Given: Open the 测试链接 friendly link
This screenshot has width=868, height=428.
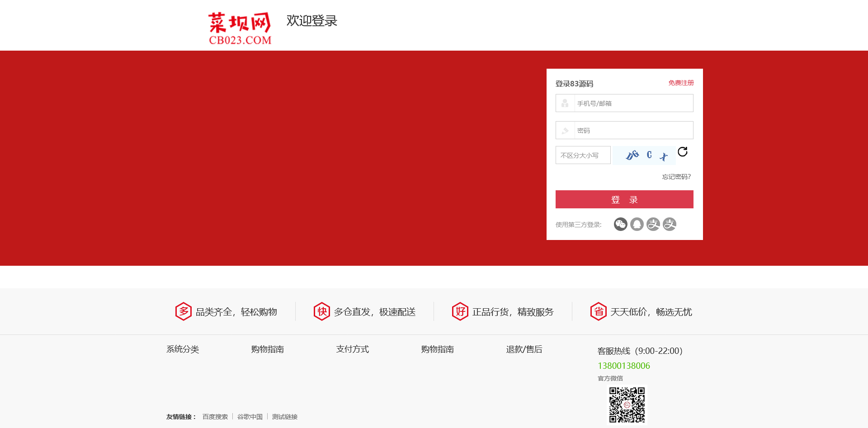Looking at the screenshot, I should [285, 417].
